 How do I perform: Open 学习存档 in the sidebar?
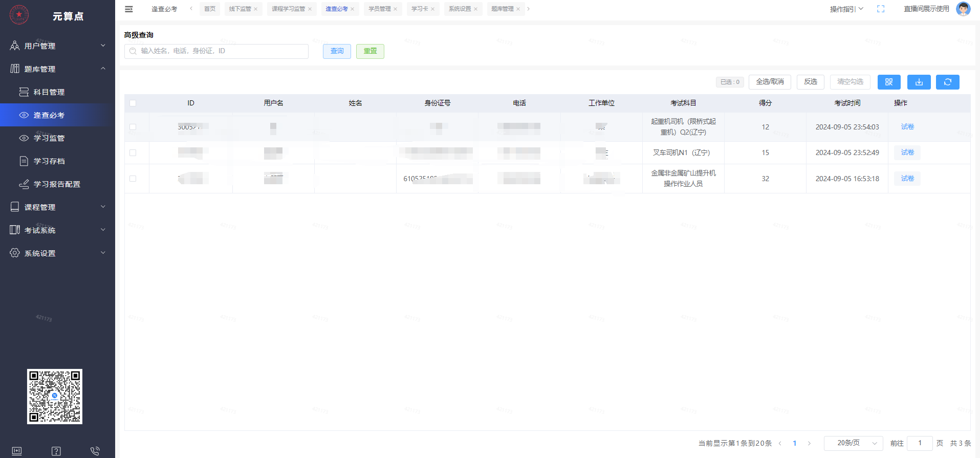(57, 161)
